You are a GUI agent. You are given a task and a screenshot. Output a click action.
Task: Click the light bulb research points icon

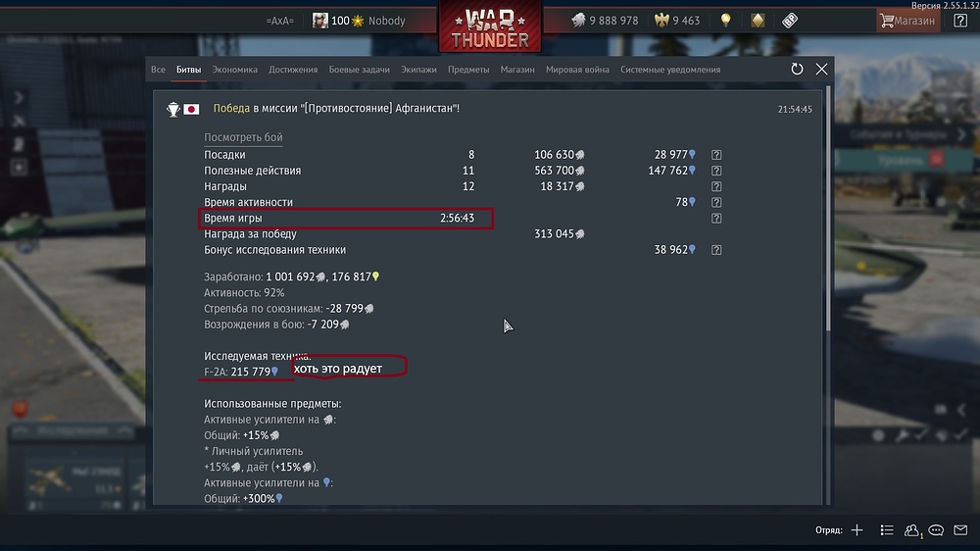coord(725,21)
